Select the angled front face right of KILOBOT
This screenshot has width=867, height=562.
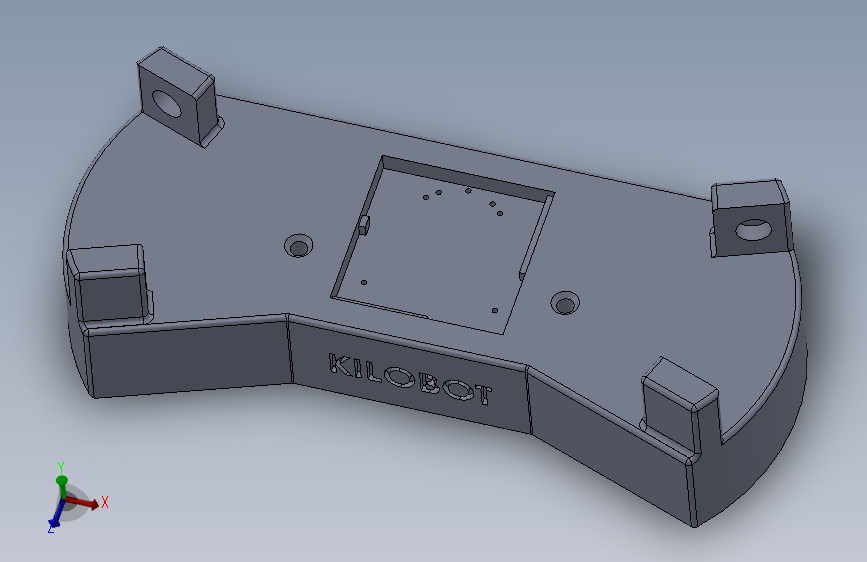(611, 443)
